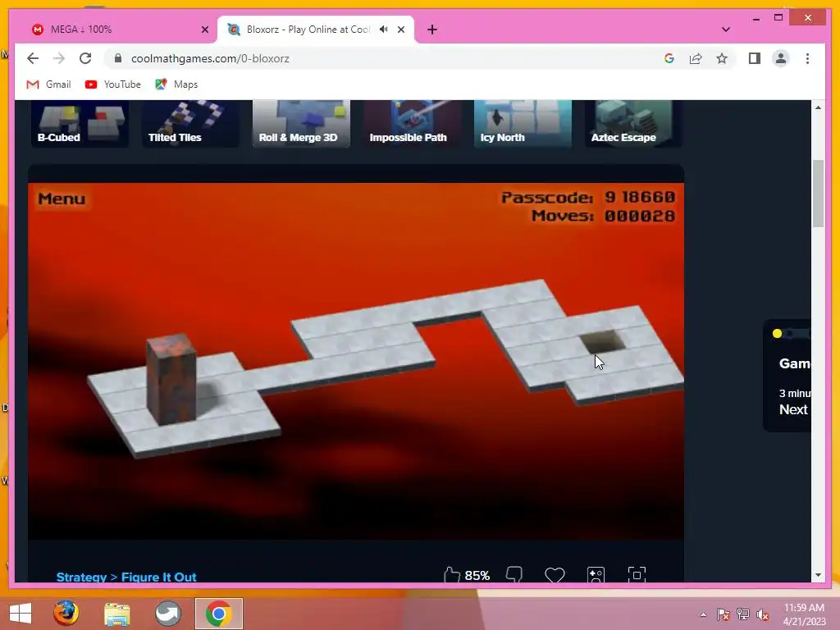Image resolution: width=840 pixels, height=630 pixels.
Task: Close the Bloxorz tab
Action: pos(401,30)
